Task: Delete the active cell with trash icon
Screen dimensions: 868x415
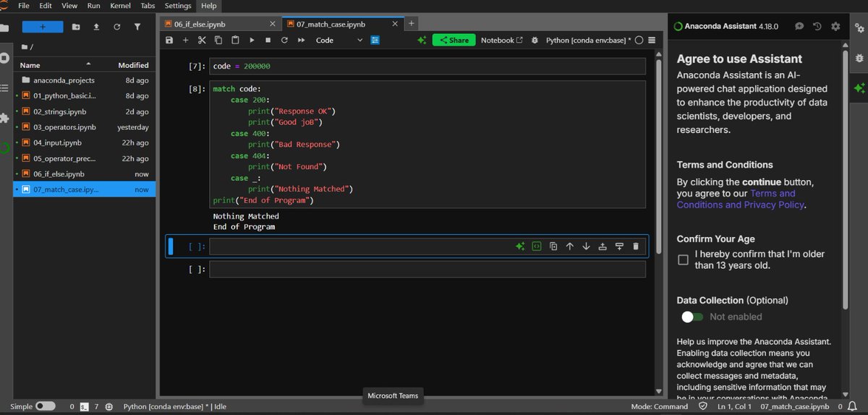Action: pyautogui.click(x=636, y=247)
